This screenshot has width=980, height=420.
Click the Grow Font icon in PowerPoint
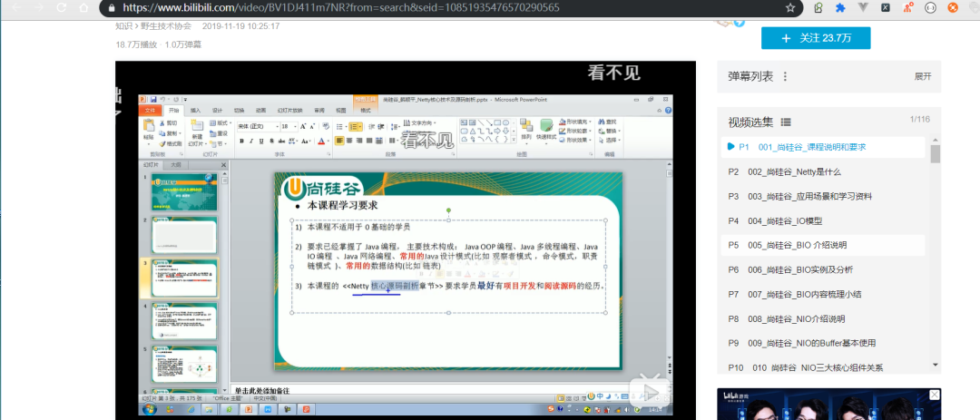[x=302, y=125]
